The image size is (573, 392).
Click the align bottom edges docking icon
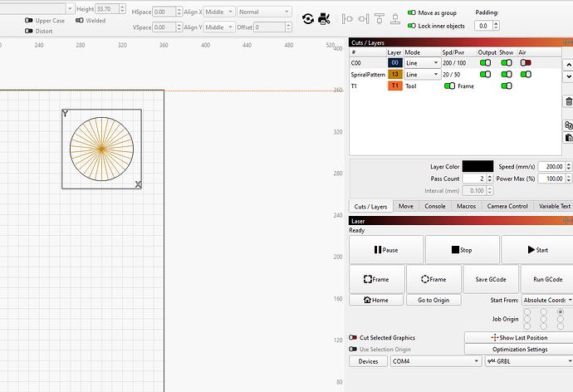click(x=395, y=18)
